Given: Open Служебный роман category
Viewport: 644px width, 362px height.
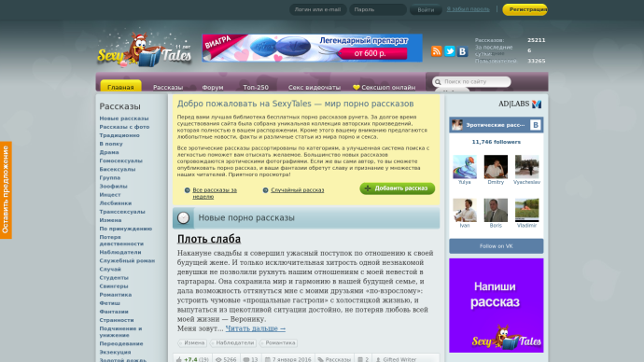Looking at the screenshot, I should [x=127, y=260].
